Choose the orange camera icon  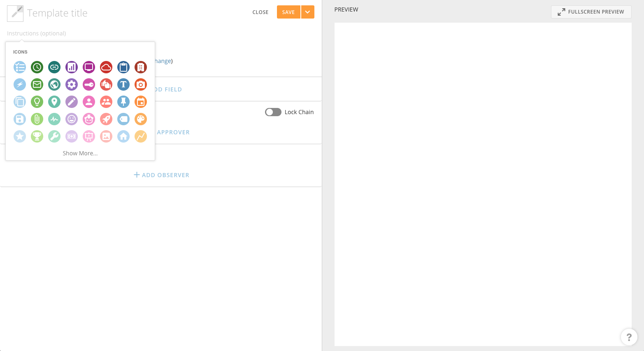141,84
